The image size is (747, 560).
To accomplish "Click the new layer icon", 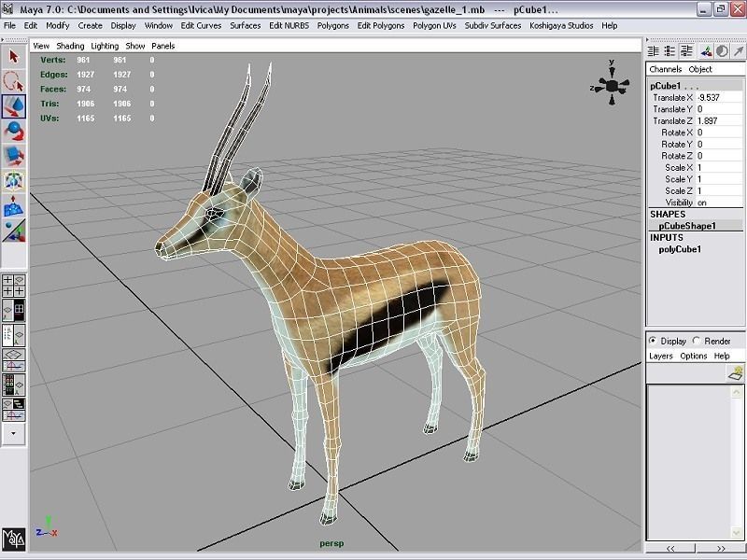I will (x=736, y=373).
